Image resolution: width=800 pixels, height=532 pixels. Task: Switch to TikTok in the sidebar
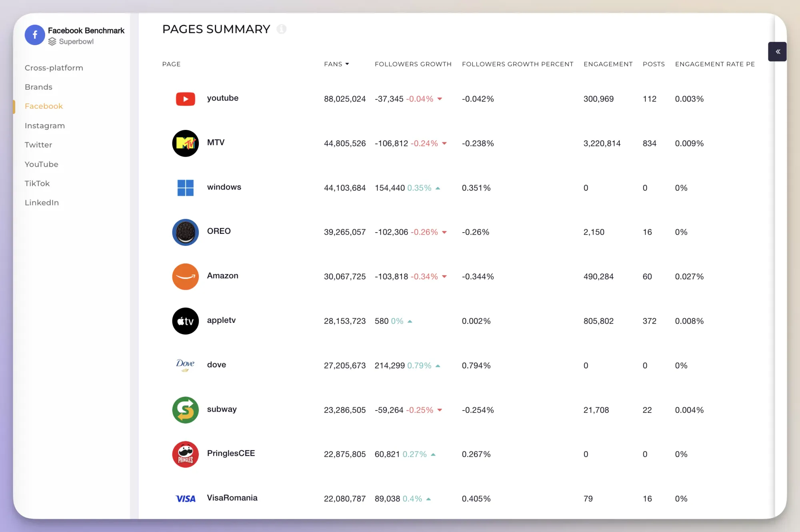[x=37, y=183]
